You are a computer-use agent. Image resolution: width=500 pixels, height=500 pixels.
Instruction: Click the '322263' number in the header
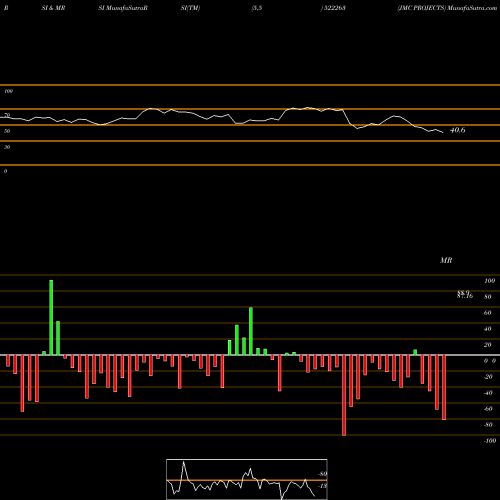coord(334,8)
